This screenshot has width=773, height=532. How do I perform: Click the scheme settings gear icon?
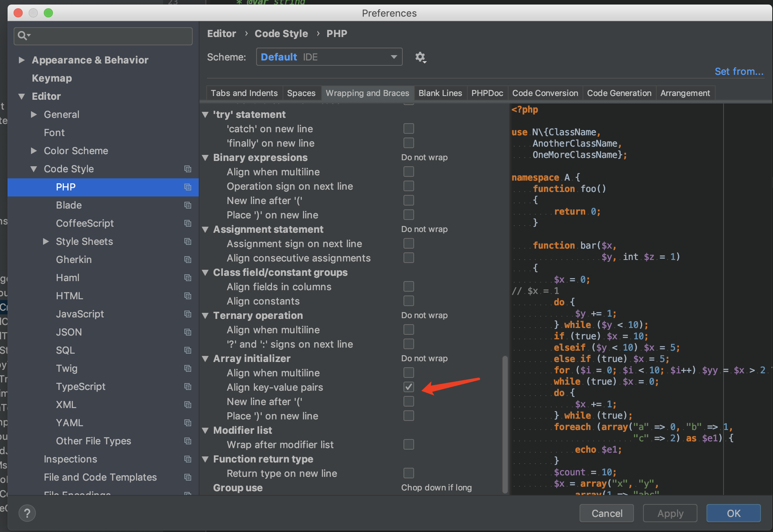(x=420, y=57)
